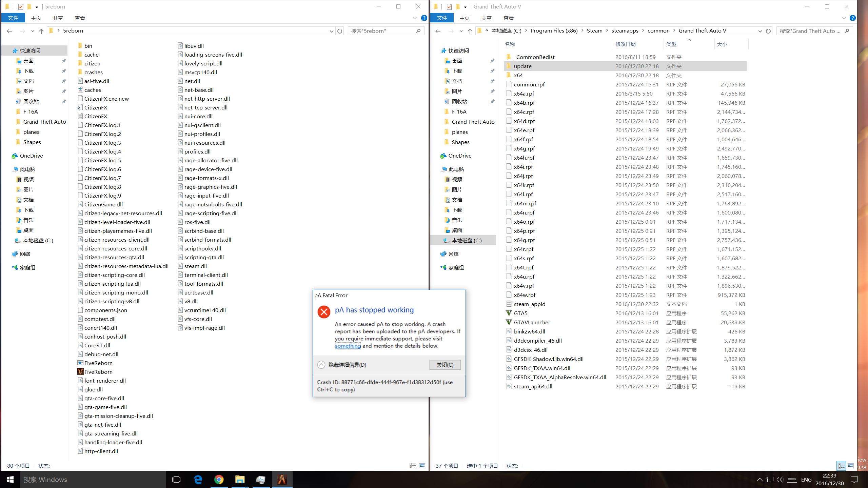The image size is (868, 488).
Task: Customize the quick access toolbar in 5reborn window
Action: [37, 7]
